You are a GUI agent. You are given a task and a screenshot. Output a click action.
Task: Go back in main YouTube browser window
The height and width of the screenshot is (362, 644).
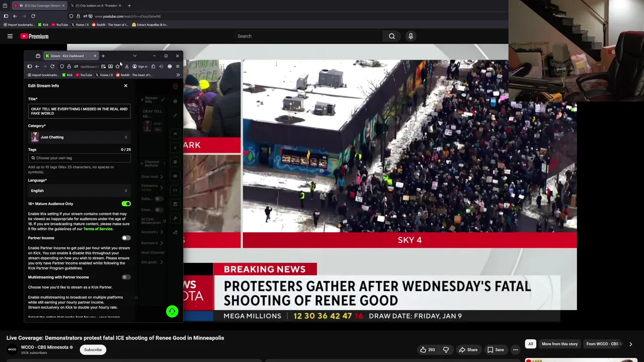15,16
